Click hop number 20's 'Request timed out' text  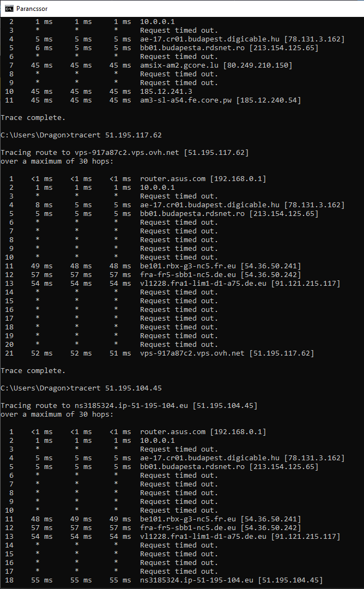pos(179,345)
